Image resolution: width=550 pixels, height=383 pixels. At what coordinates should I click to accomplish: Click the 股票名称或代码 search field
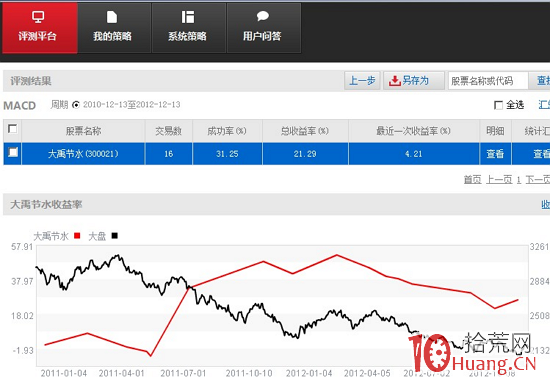coord(488,81)
